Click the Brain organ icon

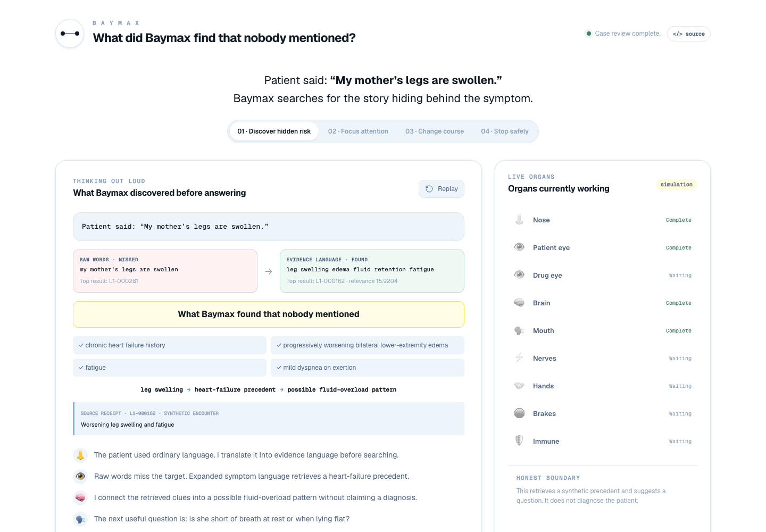519,303
